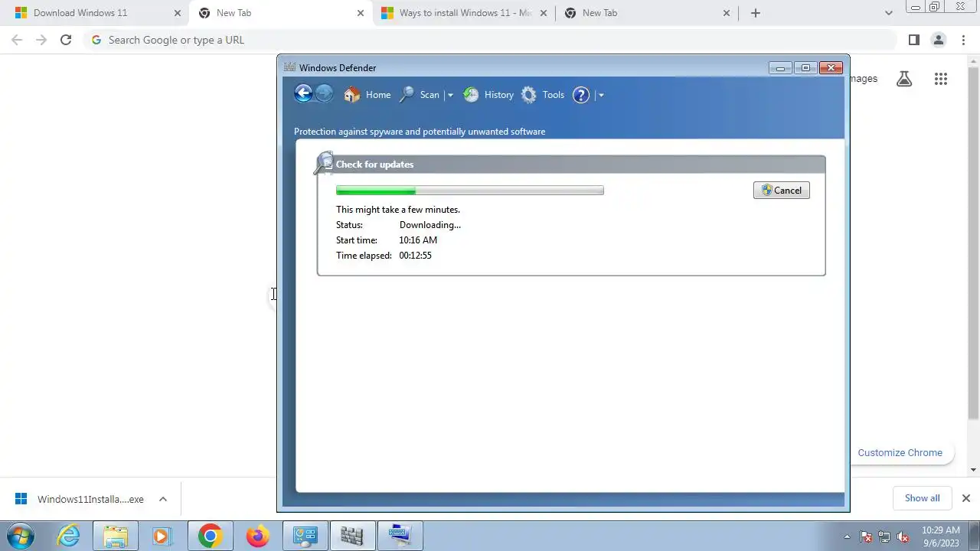Click Customize Chrome button
Viewport: 980px width, 551px height.
900,452
